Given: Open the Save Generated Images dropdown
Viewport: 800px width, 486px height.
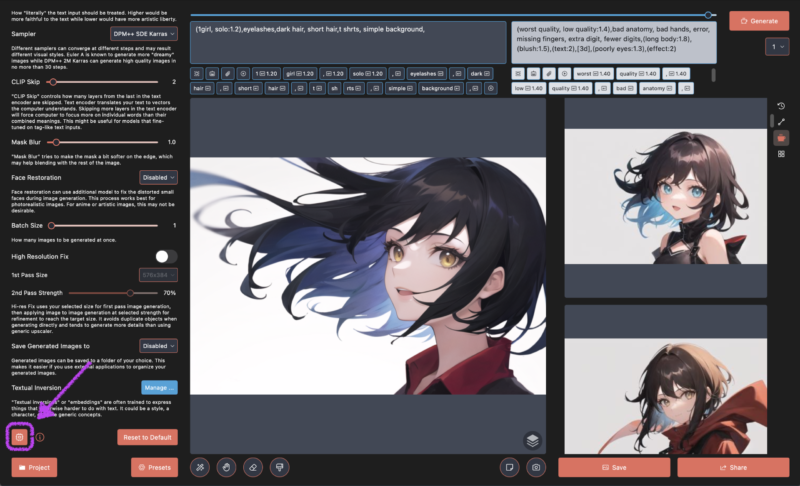Looking at the screenshot, I should pyautogui.click(x=159, y=345).
